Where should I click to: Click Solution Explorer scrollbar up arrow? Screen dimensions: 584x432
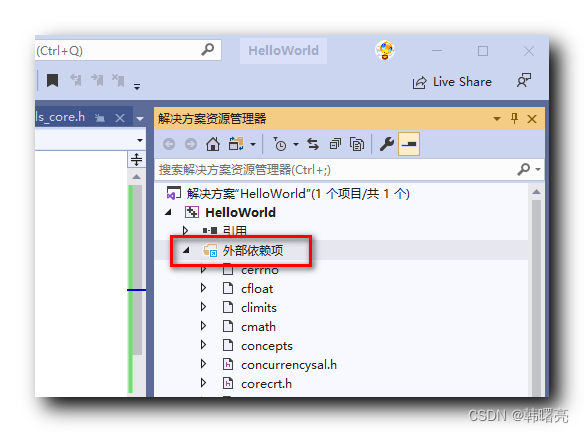536,192
